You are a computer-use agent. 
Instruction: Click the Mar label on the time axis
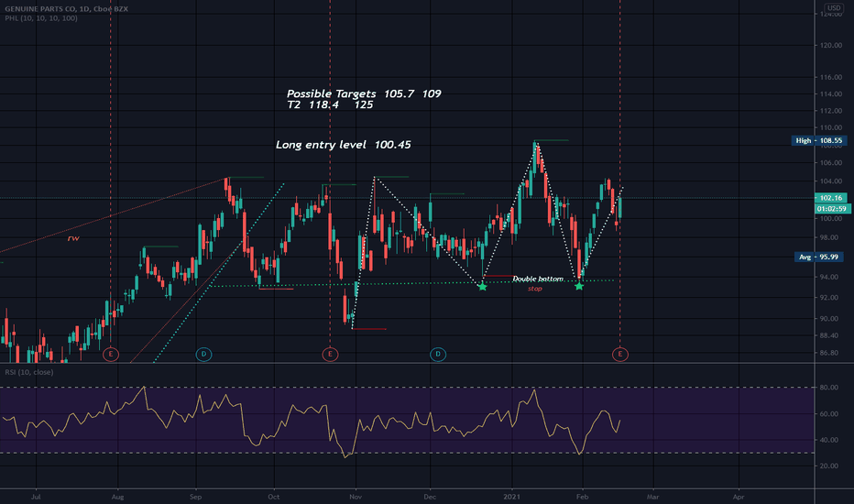(x=652, y=497)
